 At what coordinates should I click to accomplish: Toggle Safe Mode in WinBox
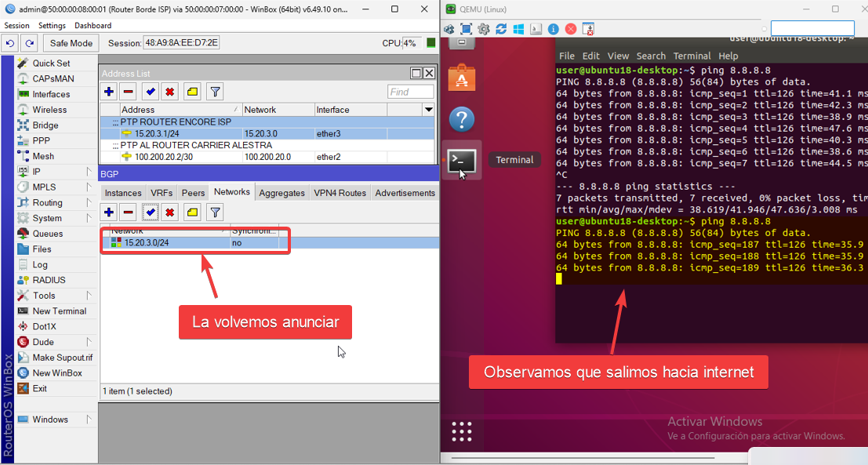[x=71, y=43]
